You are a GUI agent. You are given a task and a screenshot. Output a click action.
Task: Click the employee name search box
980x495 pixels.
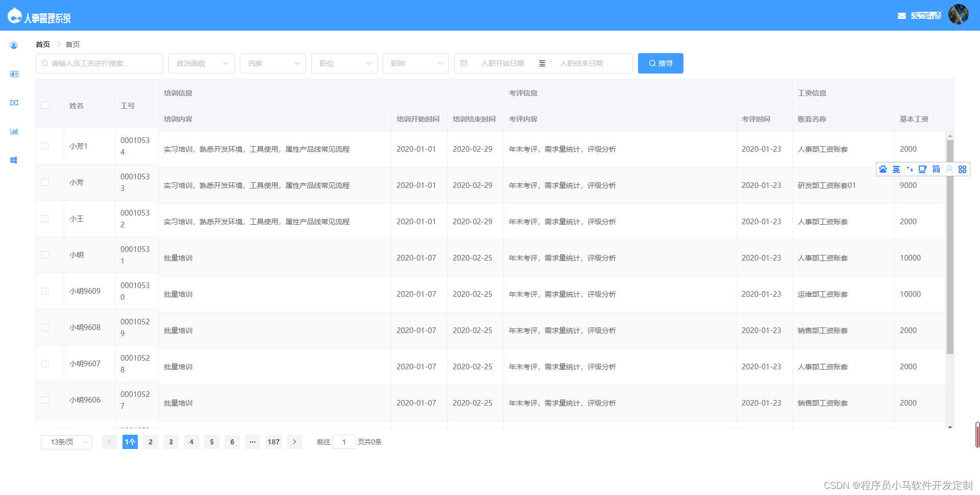pyautogui.click(x=100, y=63)
